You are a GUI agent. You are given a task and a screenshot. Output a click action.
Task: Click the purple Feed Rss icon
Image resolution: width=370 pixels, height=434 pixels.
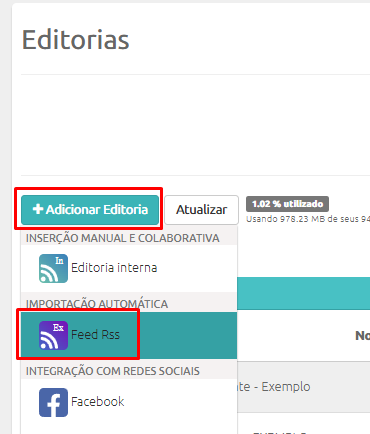click(53, 335)
